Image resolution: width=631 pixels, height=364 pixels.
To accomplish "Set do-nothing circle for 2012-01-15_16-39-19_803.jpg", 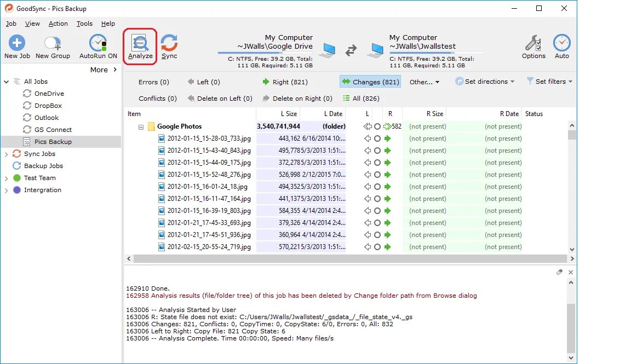I will pyautogui.click(x=377, y=211).
